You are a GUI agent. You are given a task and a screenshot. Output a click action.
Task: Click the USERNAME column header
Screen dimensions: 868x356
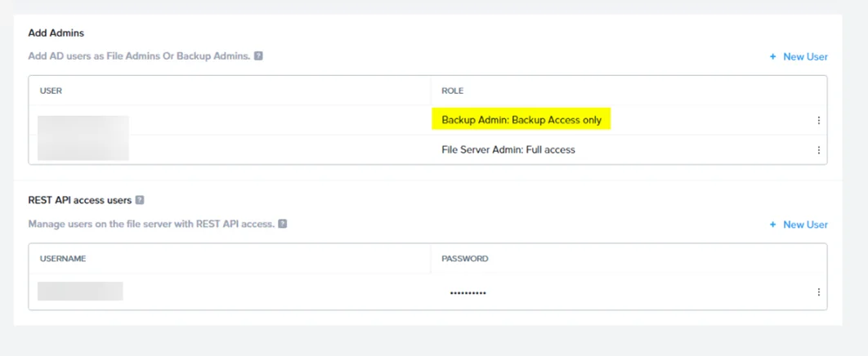[63, 259]
